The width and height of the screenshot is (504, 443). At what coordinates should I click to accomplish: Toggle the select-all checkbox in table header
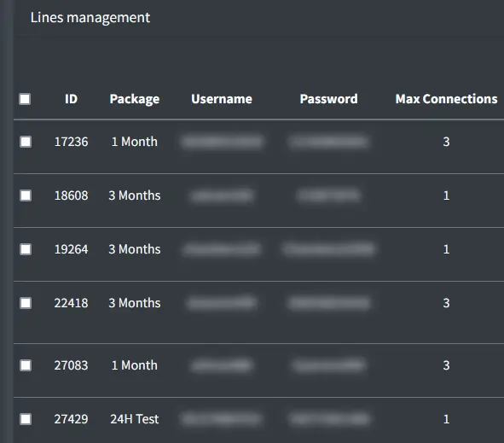[25, 99]
